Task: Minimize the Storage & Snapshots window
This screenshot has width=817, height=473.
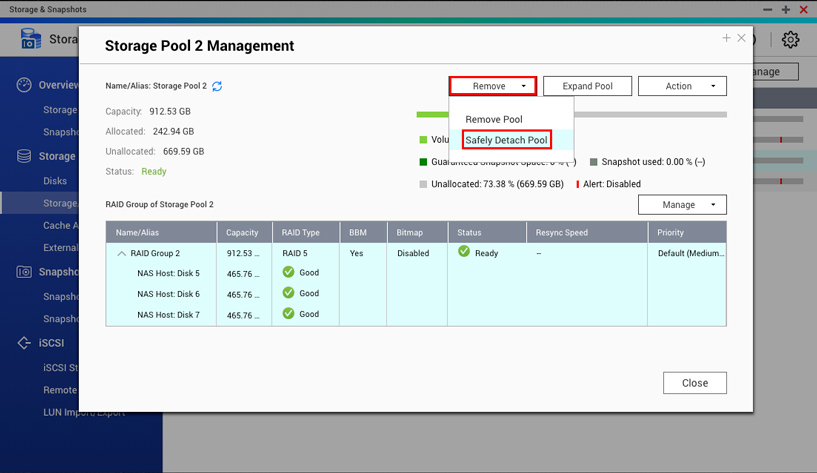Action: pyautogui.click(x=768, y=9)
